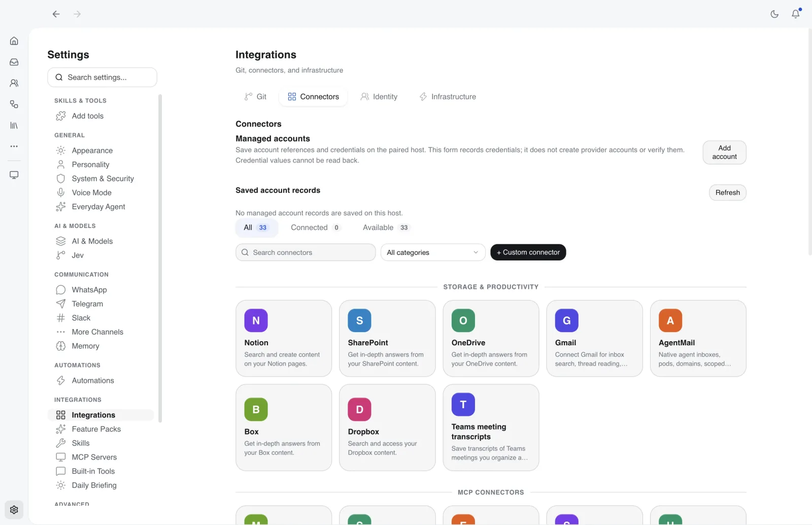This screenshot has height=525, width=812.
Task: Open the SharePoint connector card
Action: (x=387, y=338)
